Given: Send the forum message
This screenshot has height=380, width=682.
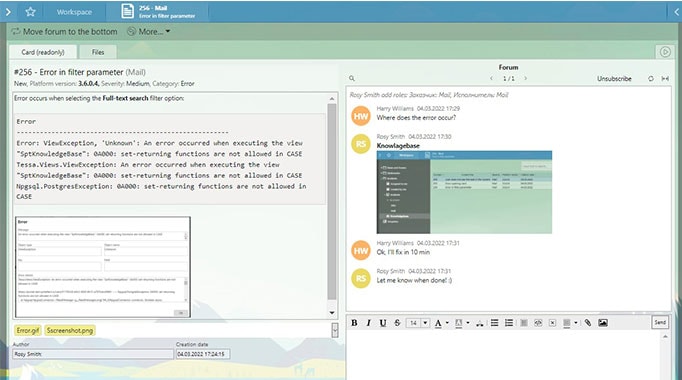Looking at the screenshot, I should tap(660, 322).
